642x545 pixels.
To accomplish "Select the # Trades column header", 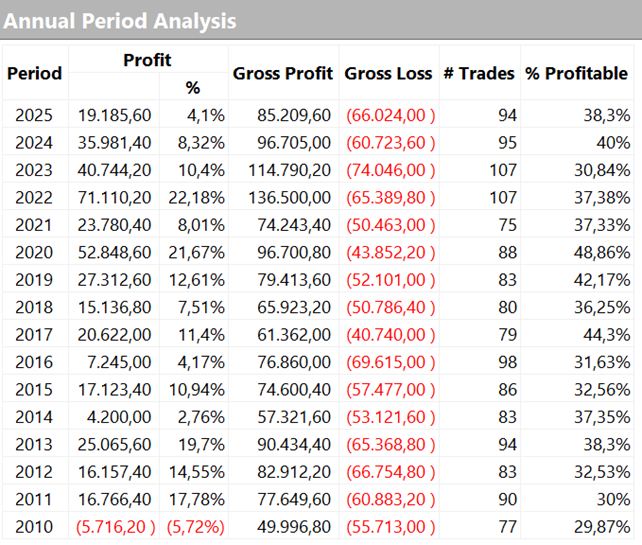I will point(479,73).
